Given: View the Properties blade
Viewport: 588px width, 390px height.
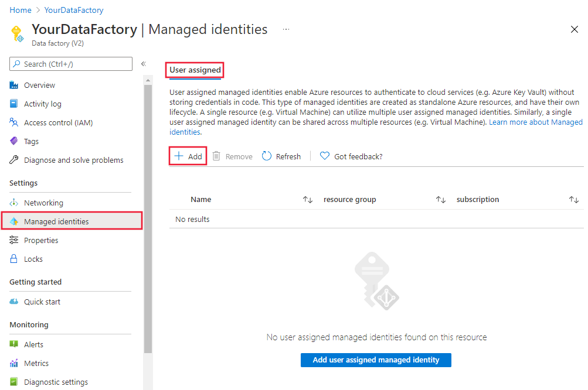Looking at the screenshot, I should point(40,240).
